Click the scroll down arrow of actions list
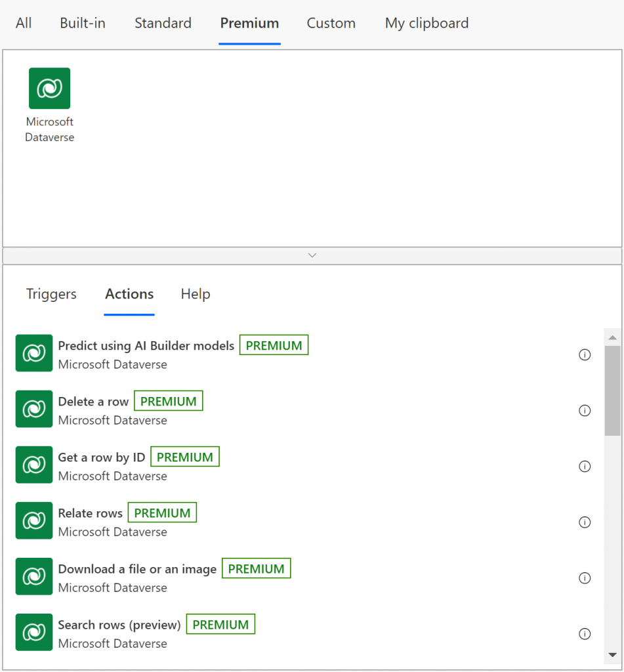Viewport: 624px width, 672px height. click(612, 654)
